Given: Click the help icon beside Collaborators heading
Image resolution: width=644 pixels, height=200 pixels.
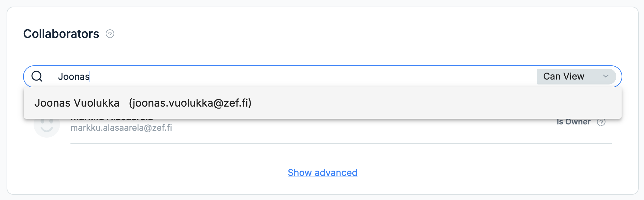Looking at the screenshot, I should click(x=110, y=34).
